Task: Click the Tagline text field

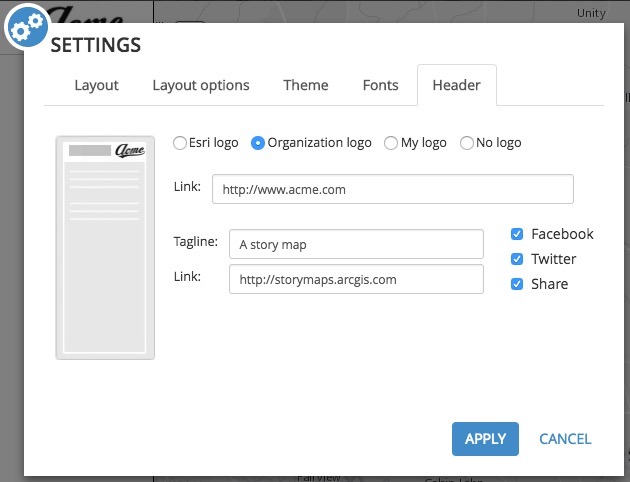Action: tap(356, 244)
